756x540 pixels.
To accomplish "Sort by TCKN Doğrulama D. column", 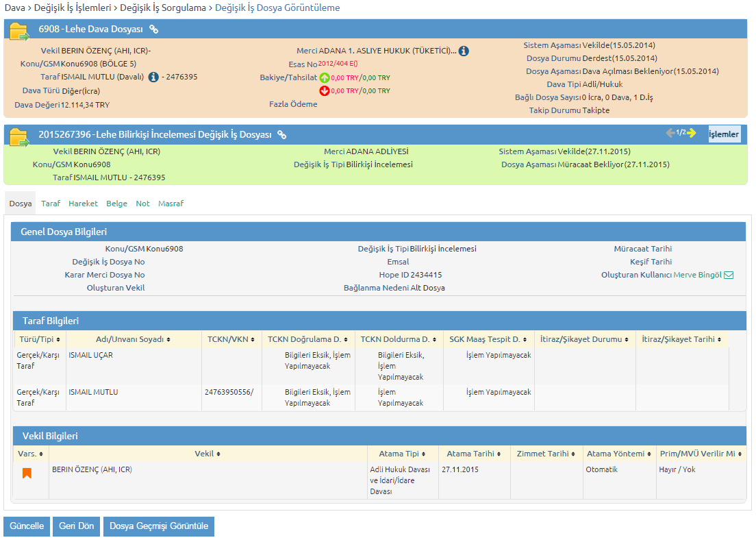I will 307,339.
